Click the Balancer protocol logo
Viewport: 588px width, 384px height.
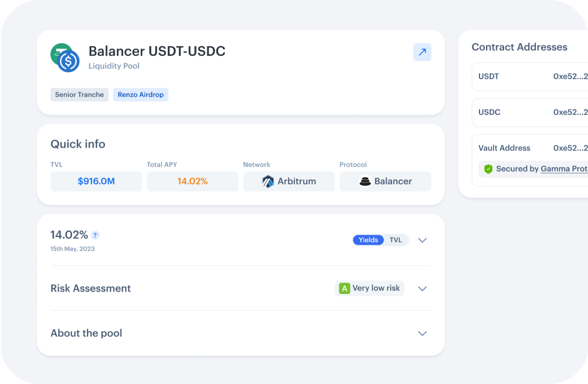click(364, 181)
